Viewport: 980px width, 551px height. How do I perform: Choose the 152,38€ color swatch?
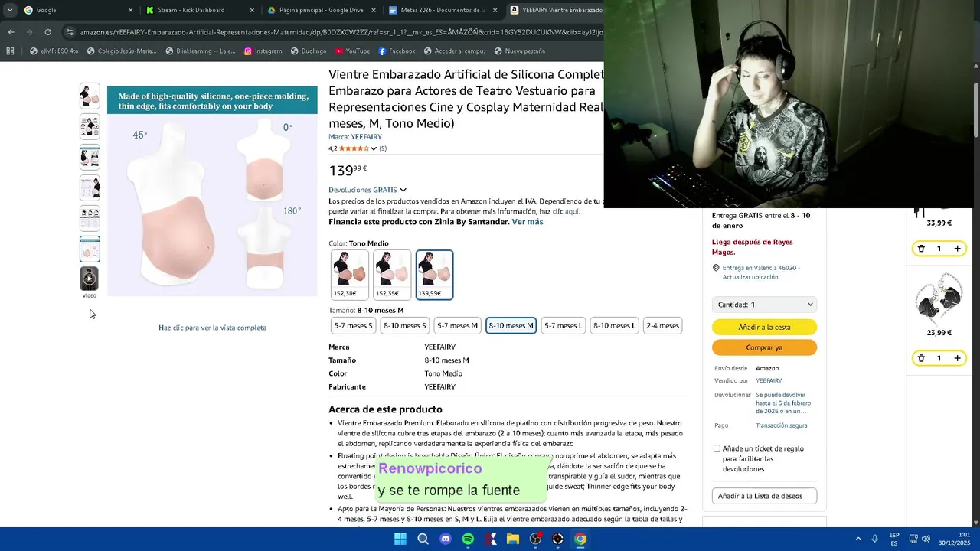[x=350, y=275]
